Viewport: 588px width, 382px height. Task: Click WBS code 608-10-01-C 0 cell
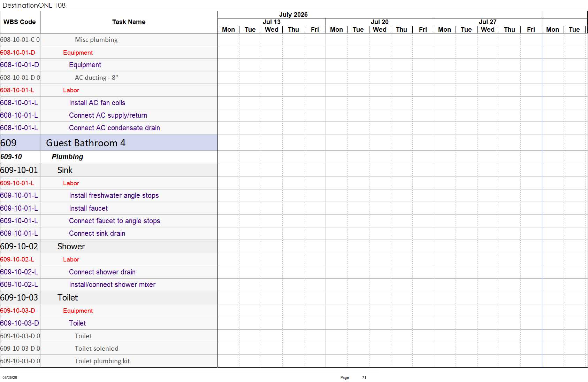[20, 40]
